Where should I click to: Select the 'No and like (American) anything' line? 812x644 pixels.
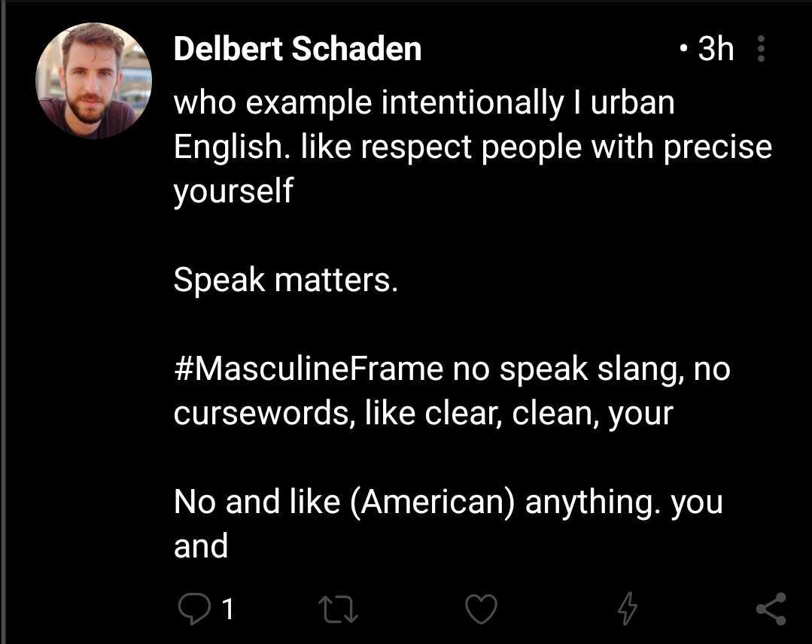point(448,502)
